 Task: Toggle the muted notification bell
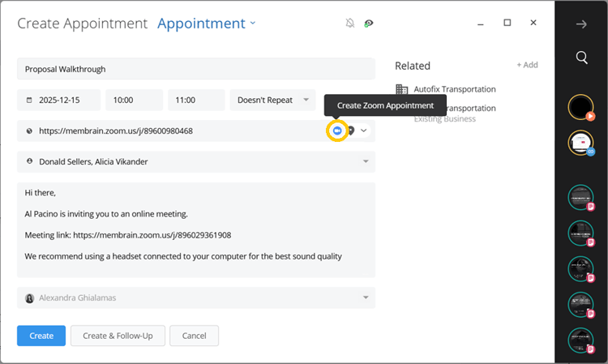[x=350, y=24]
